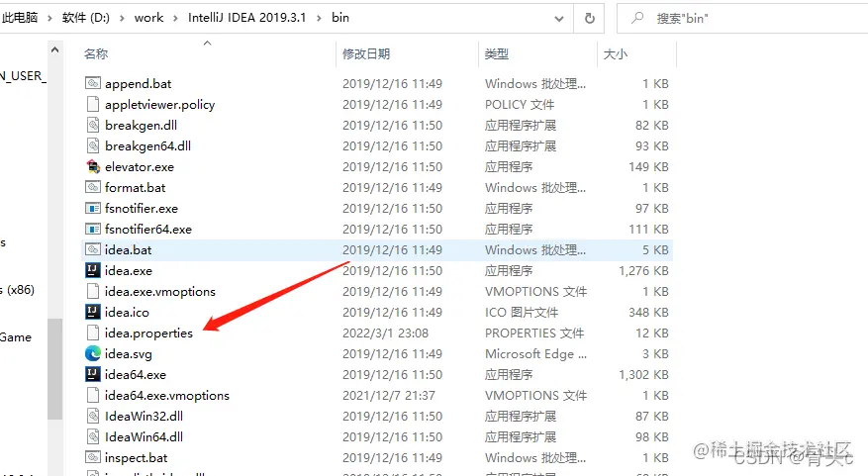Refresh the bin folder view
Screen dimensions: 868x476
tap(590, 18)
